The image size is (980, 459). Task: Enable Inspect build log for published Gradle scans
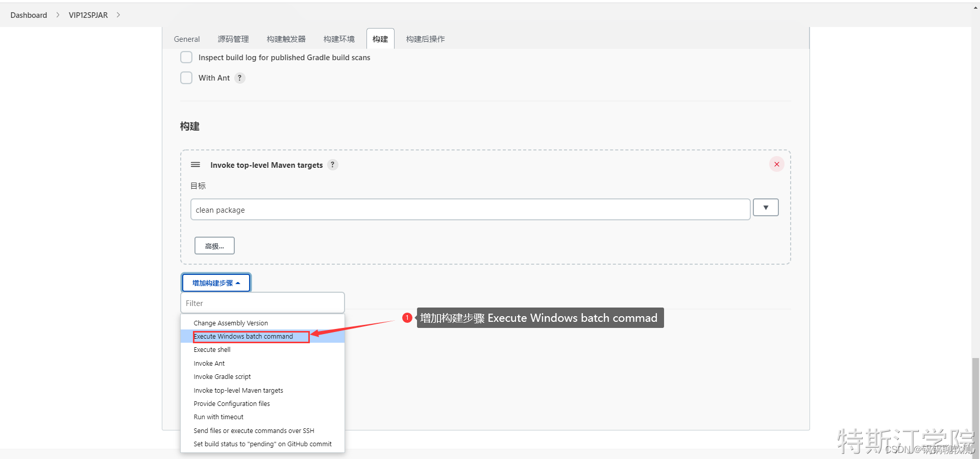186,57
